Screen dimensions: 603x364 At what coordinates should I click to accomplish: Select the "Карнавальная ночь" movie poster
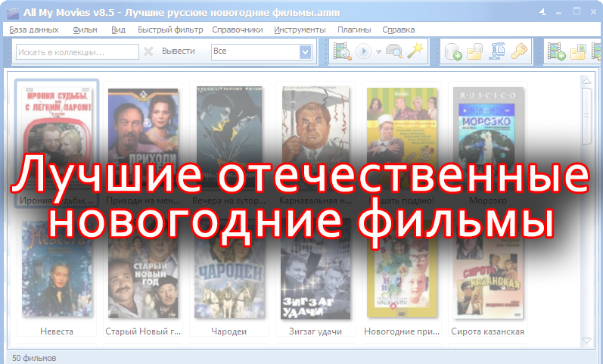(x=315, y=138)
